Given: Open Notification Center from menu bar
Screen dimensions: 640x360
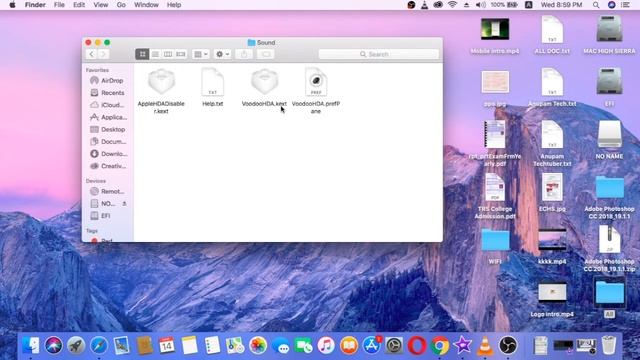Looking at the screenshot, I should point(625,5).
